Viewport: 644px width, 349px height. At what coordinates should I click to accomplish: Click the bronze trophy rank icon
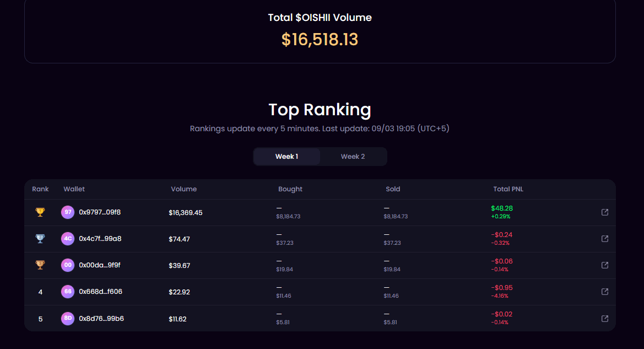40,265
